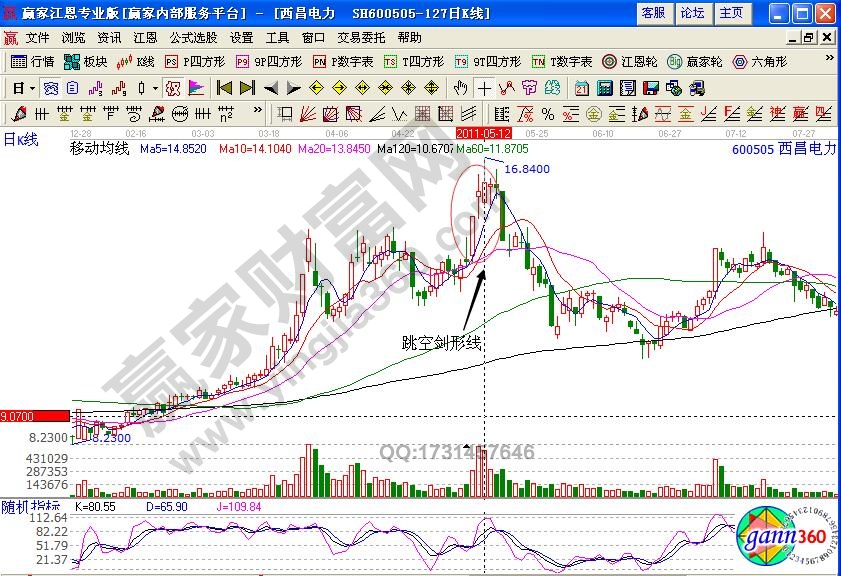Open the 六角形 hexagon tool

[x=760, y=62]
